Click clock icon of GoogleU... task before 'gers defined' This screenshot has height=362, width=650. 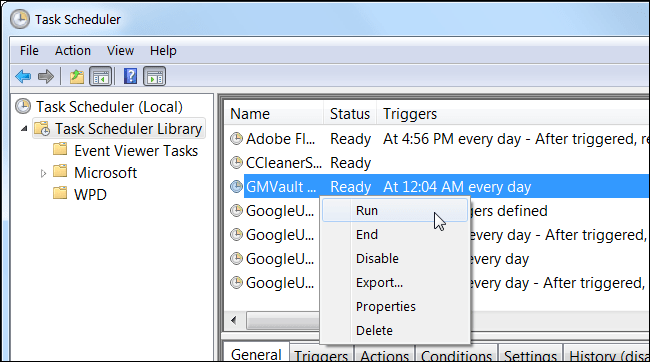pos(236,211)
